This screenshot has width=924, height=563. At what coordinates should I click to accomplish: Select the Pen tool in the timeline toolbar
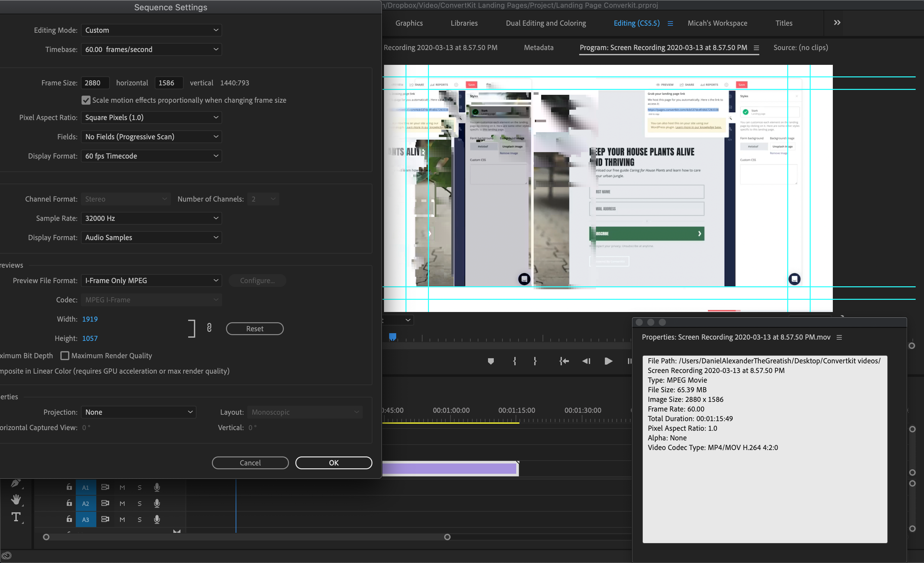point(16,483)
